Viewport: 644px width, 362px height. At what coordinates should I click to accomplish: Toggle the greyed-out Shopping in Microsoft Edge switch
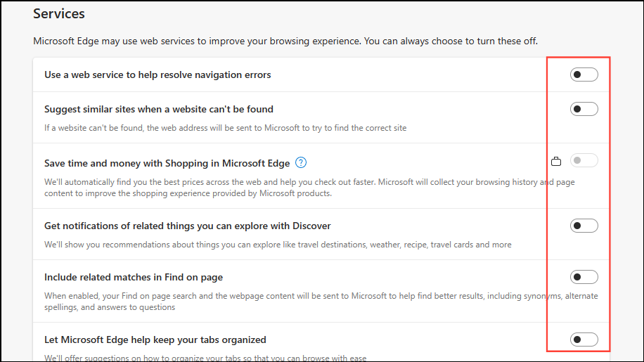584,160
